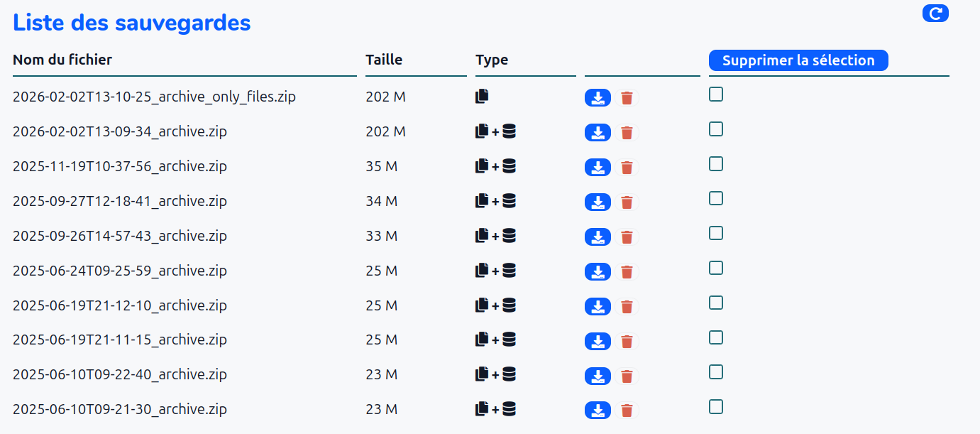Delete the 2025-06-24T09-25-59_archive.zip backup
980x434 pixels.
point(627,272)
